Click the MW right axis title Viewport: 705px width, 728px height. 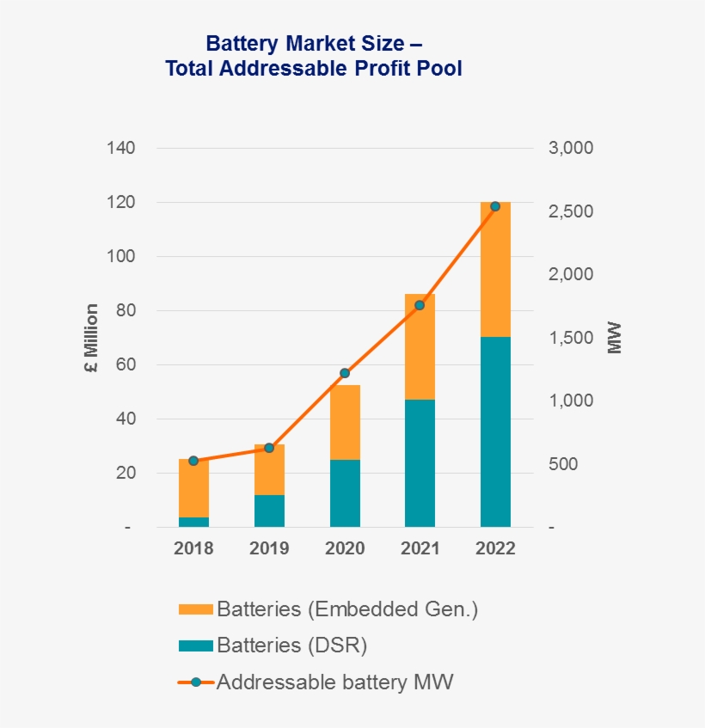(614, 338)
